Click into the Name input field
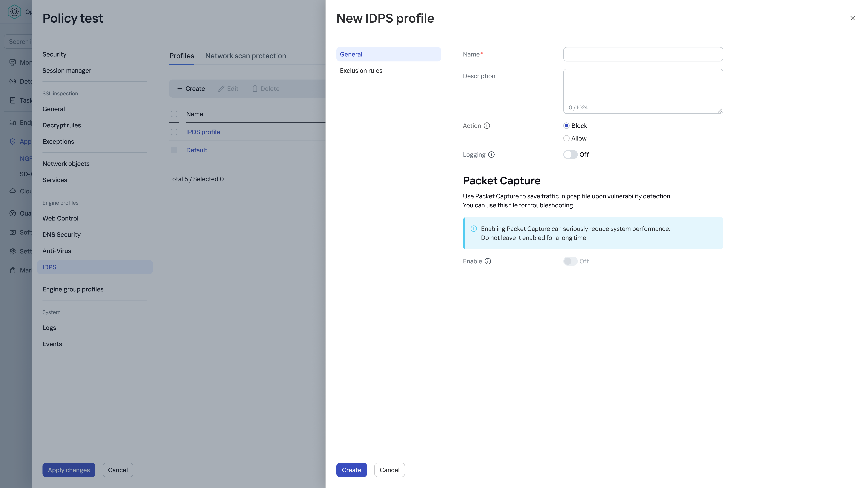Viewport: 868px width, 488px height. point(643,54)
